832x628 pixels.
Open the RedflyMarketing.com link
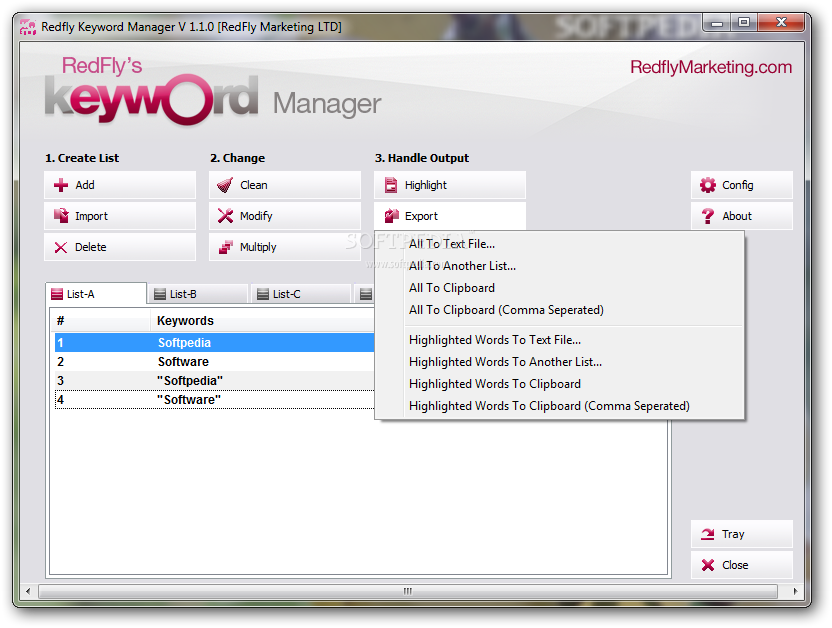[711, 67]
